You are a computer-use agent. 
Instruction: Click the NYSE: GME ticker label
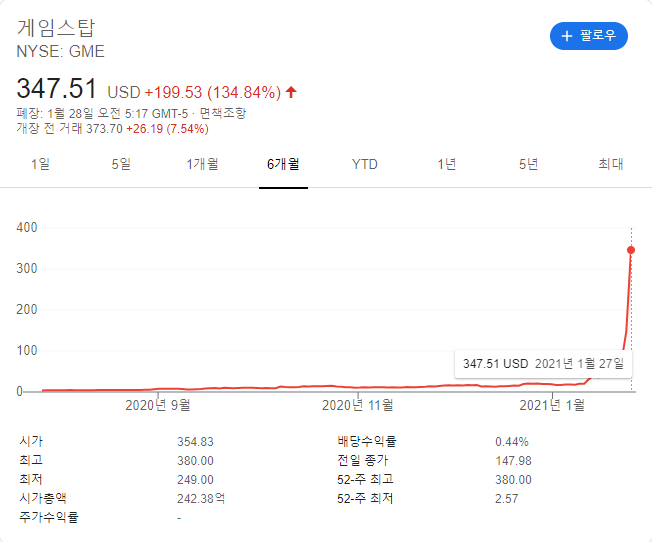point(60,52)
